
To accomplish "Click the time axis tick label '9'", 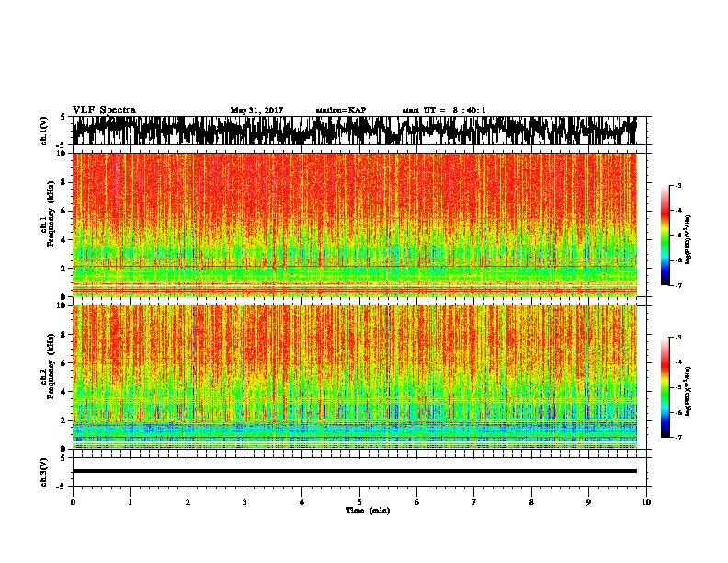I will (588, 502).
